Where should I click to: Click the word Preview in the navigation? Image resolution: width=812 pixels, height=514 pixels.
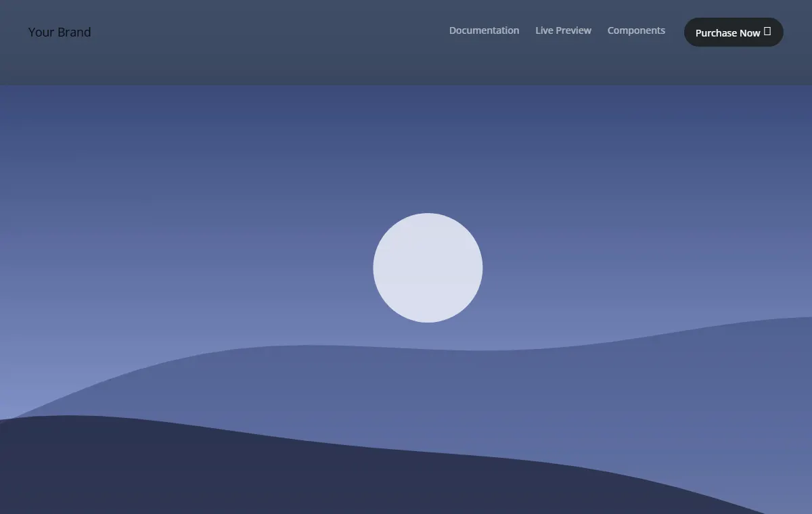574,30
